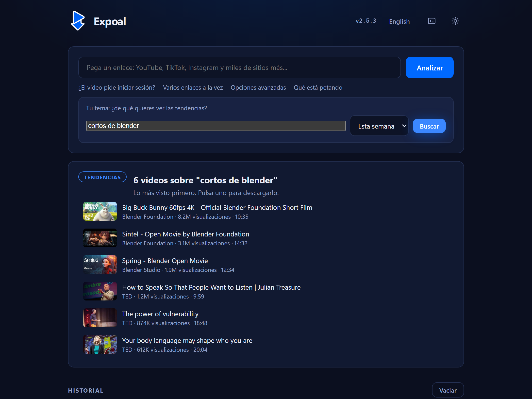
Task: Click the Expoal app name text
Action: tap(110, 21)
